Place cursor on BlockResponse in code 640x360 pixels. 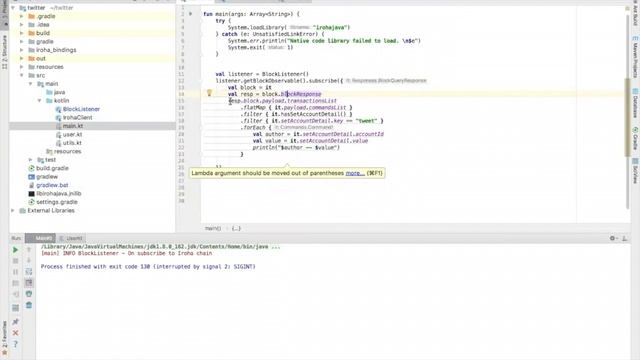301,94
